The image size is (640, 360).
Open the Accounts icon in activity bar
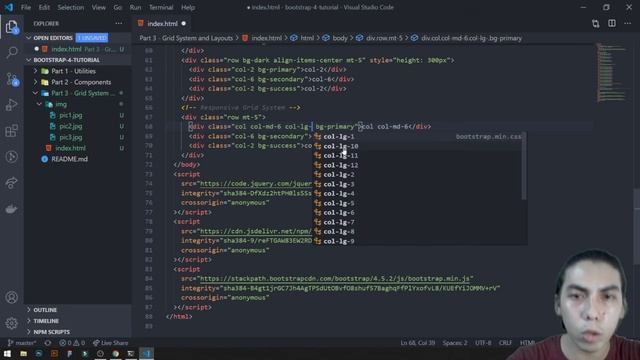click(12, 297)
